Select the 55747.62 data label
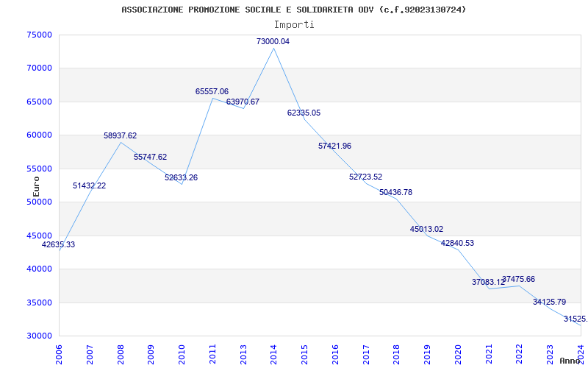 click(151, 158)
